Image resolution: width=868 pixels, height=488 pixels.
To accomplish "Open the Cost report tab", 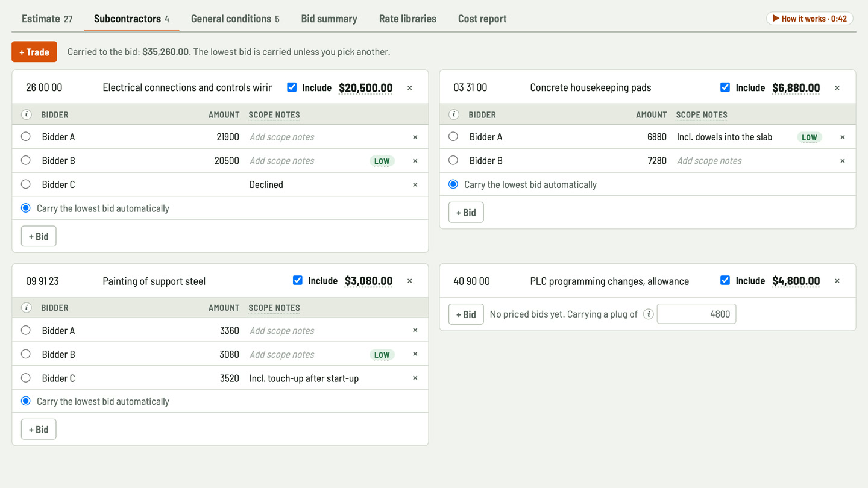I will [x=482, y=19].
